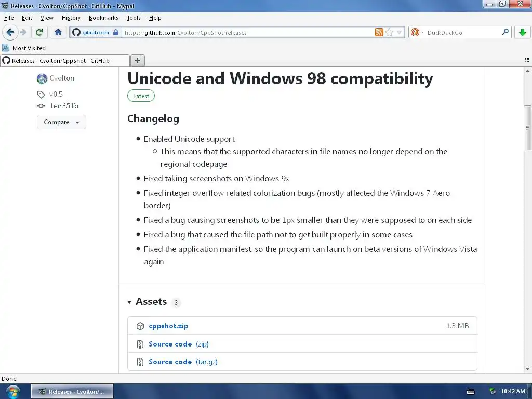Click the package icon beside cppshot.zip
The height and width of the screenshot is (399, 532).
click(140, 326)
